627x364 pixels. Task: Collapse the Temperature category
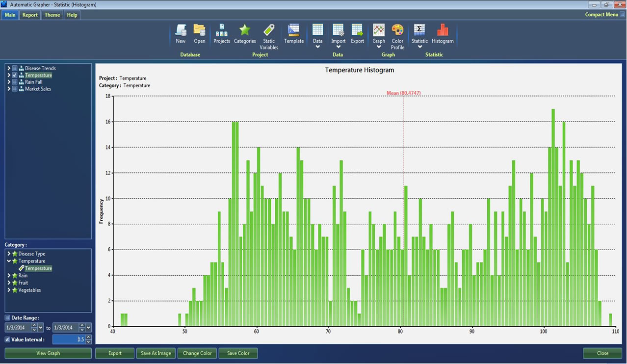(9, 261)
